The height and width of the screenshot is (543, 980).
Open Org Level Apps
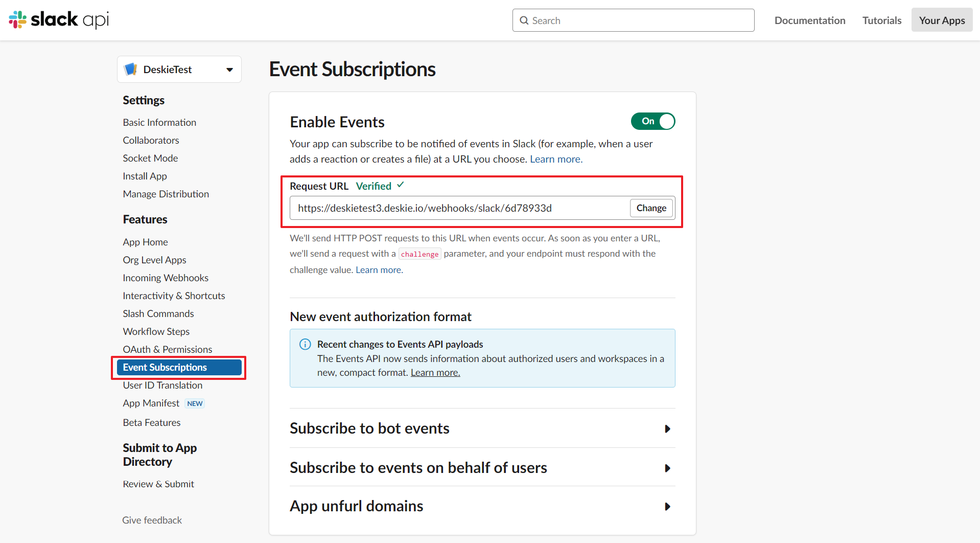click(154, 260)
